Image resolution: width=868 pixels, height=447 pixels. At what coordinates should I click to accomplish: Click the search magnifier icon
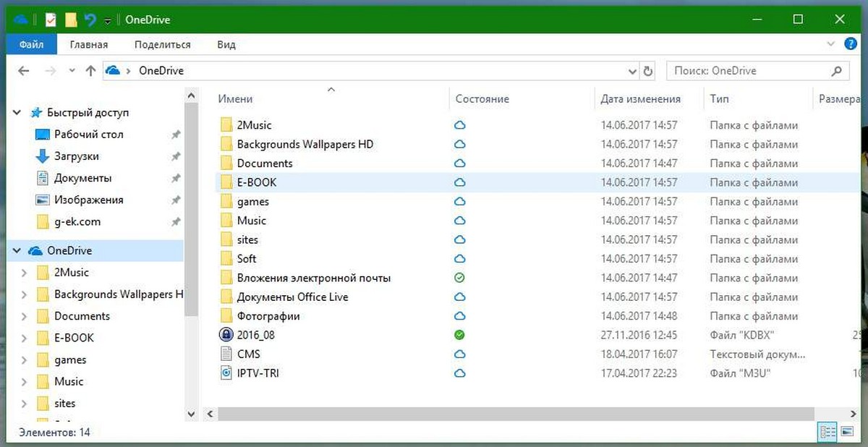pos(836,71)
